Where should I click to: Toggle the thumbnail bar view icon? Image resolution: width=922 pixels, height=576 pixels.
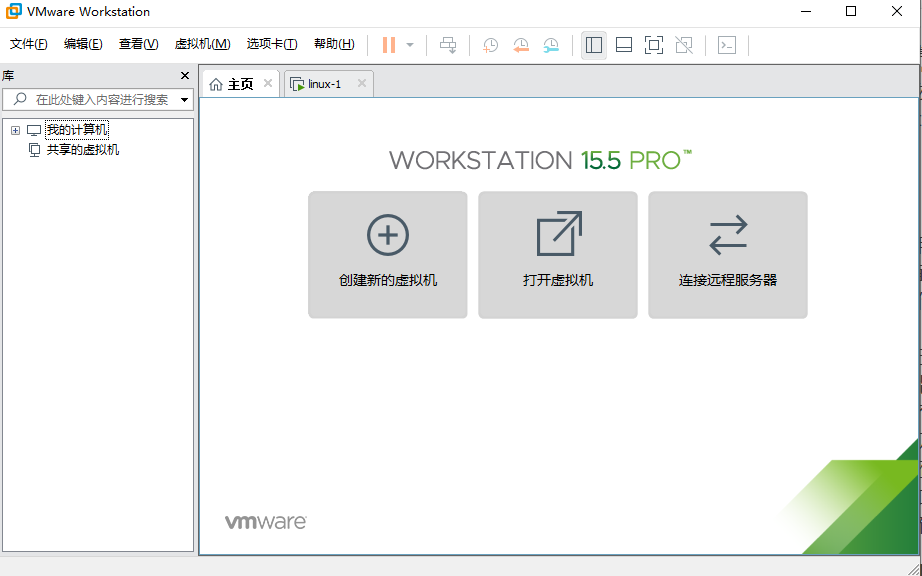pyautogui.click(x=624, y=45)
